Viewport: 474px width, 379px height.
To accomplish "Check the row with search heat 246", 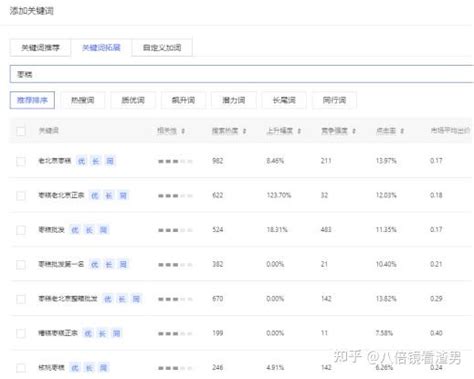I will (x=21, y=368).
